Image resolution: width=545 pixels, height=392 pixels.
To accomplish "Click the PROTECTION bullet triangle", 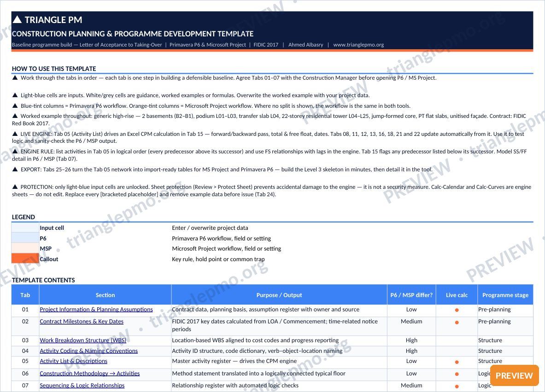I will (x=15, y=187).
